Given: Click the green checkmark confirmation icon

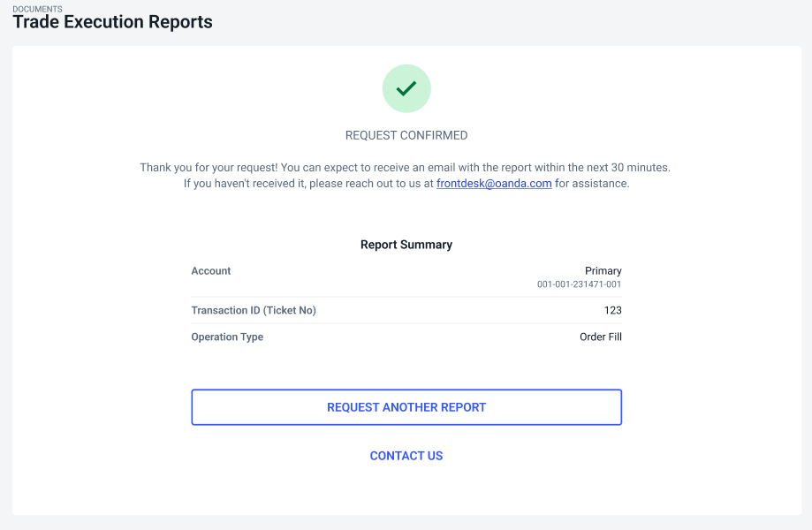Looking at the screenshot, I should point(406,88).
